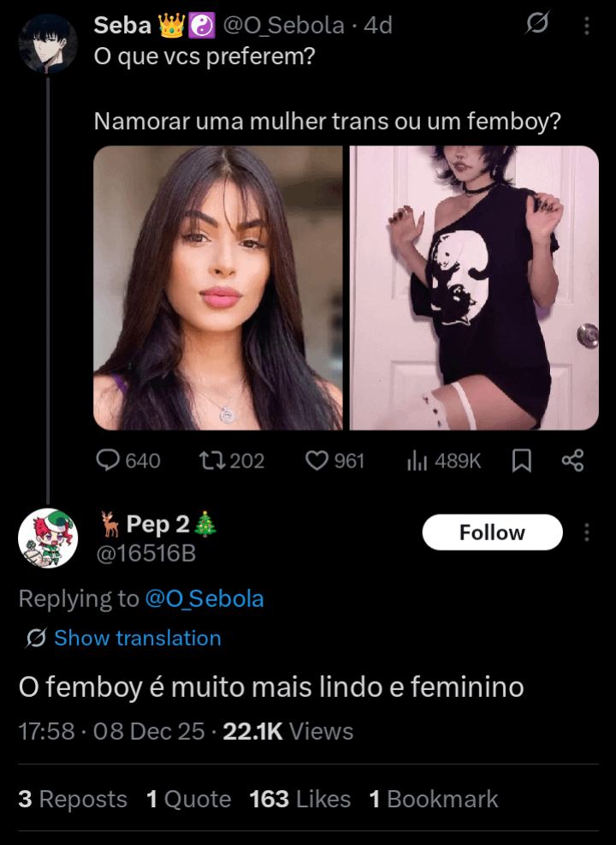Viewport: 616px width, 845px height.
Task: Open Pep 2's profile avatar
Action: pyautogui.click(x=48, y=538)
